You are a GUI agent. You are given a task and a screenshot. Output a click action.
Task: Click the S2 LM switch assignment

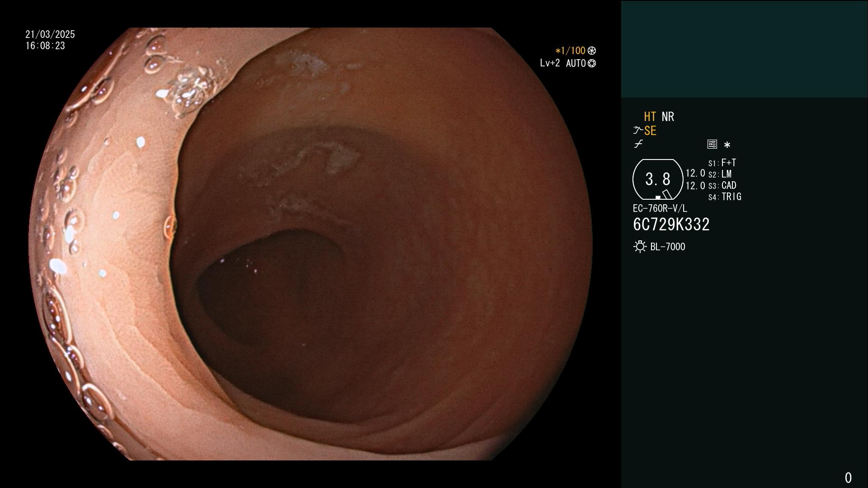coord(720,174)
